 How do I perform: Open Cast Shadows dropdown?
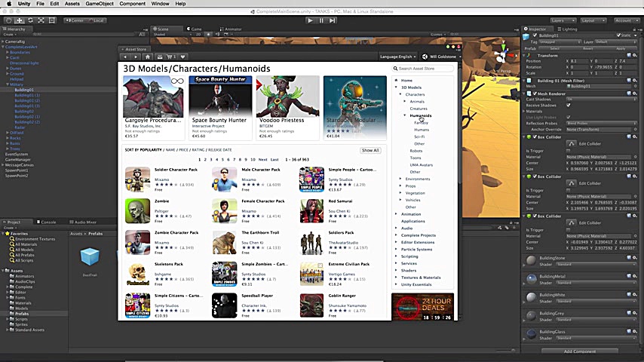pyautogui.click(x=601, y=100)
